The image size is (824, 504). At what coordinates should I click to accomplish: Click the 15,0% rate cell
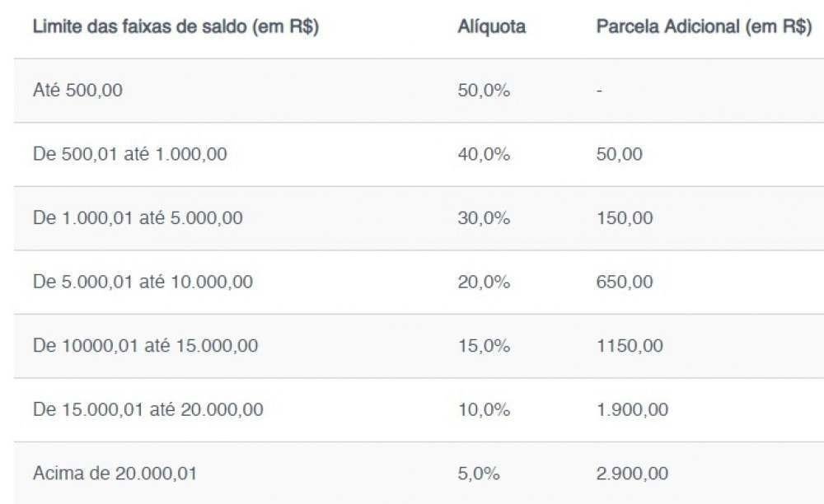pyautogui.click(x=484, y=346)
